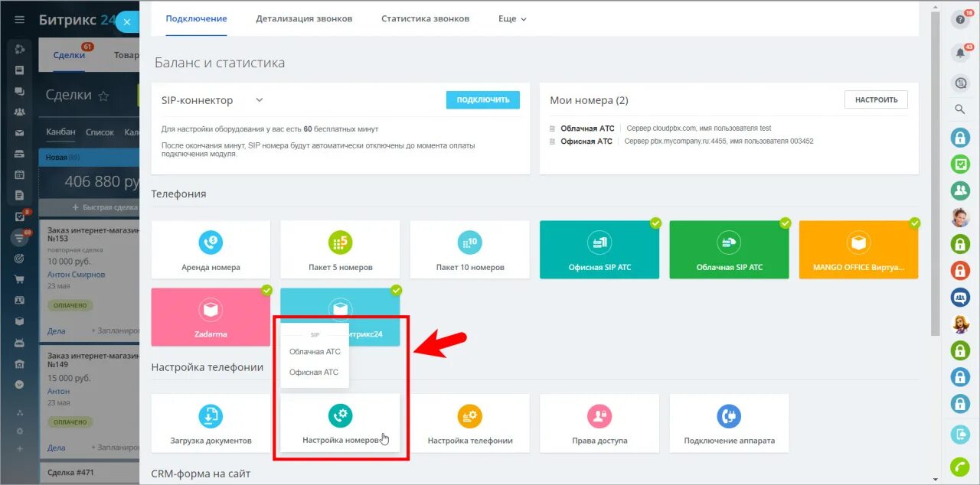The width and height of the screenshot is (980, 485).
Task: Open tasks checkmark icon with badge 8
Action: (21, 216)
